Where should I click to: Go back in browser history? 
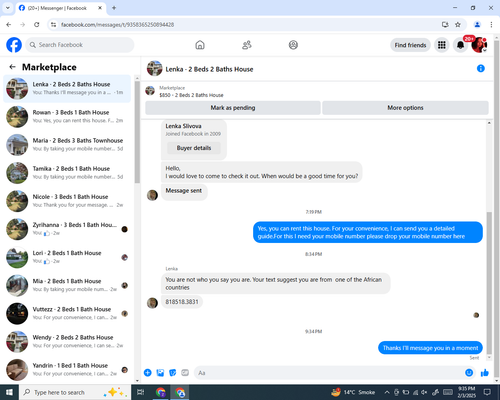click(x=9, y=24)
